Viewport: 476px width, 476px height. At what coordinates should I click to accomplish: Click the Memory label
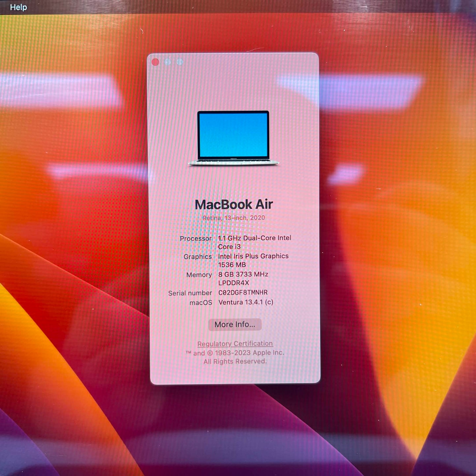click(199, 275)
